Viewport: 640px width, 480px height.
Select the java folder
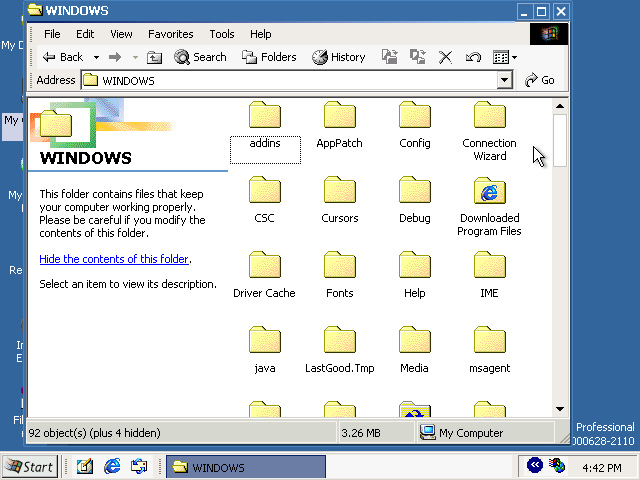pos(265,351)
